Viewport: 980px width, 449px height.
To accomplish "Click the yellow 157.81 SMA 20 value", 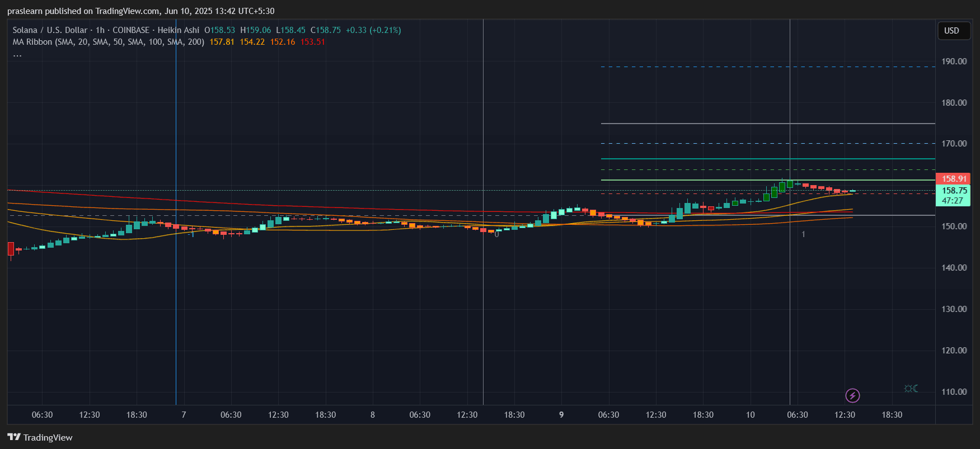I will click(x=222, y=42).
